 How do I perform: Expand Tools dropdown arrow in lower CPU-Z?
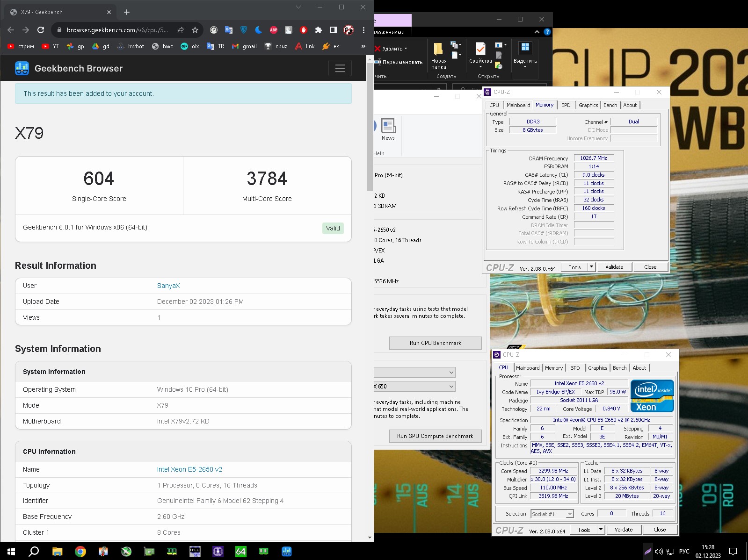pyautogui.click(x=601, y=530)
